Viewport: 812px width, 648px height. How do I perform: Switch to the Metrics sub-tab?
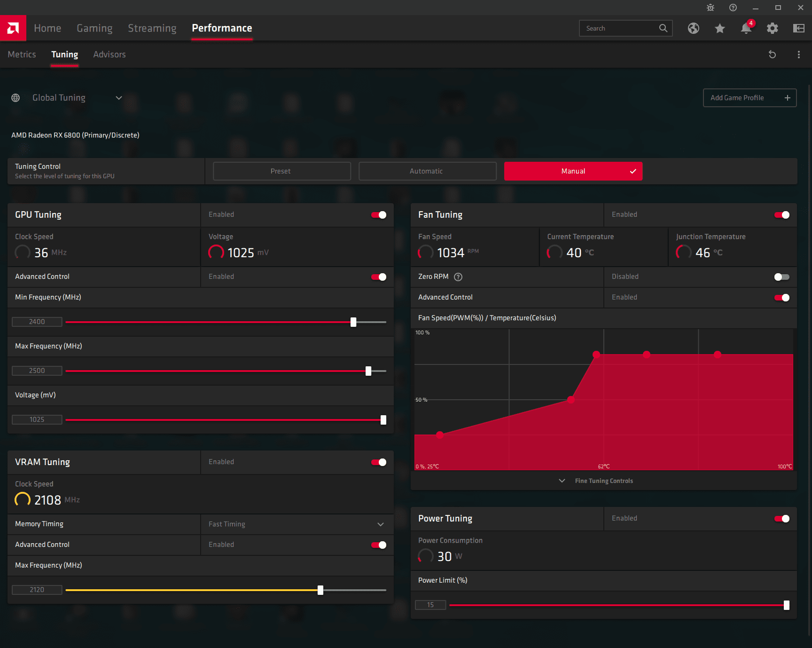pos(22,55)
